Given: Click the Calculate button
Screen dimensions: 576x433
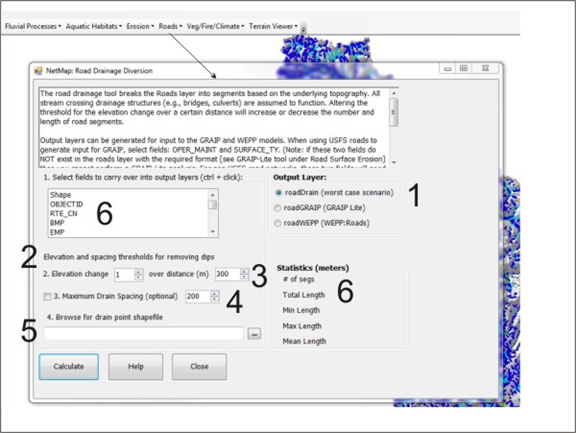Looking at the screenshot, I should [69, 367].
